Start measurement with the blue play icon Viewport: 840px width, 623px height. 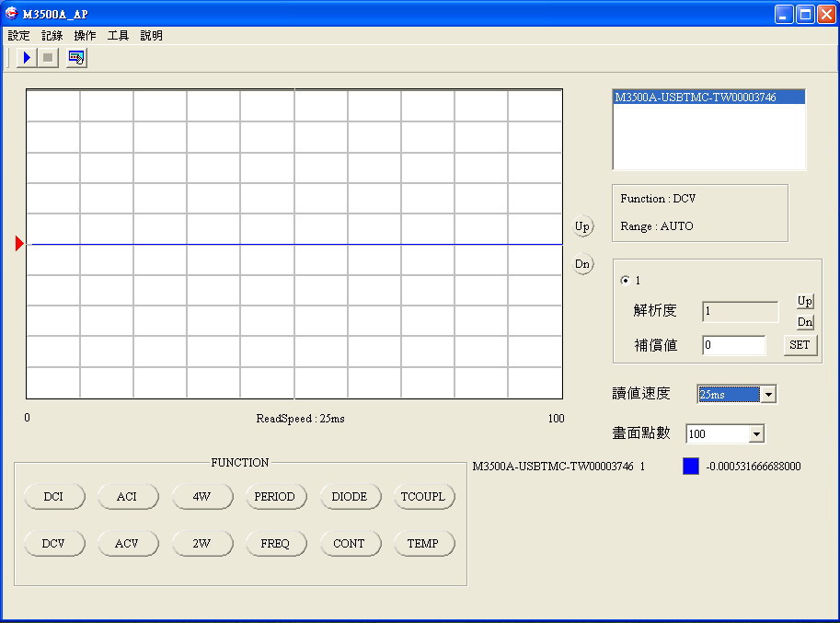tap(27, 57)
